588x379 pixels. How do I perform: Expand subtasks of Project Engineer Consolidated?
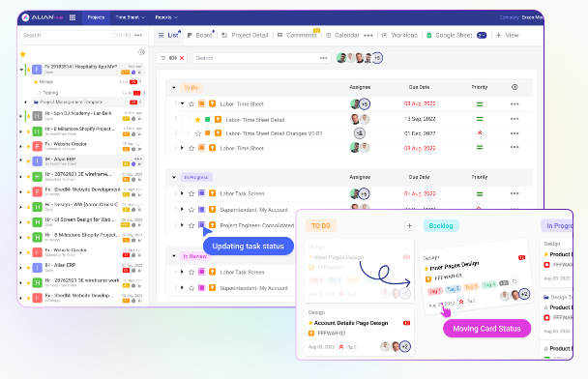tap(182, 225)
